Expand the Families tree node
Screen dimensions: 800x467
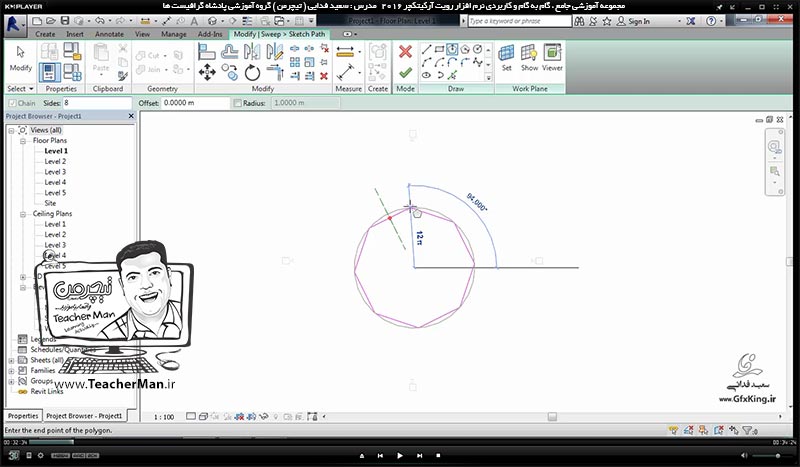coord(11,371)
